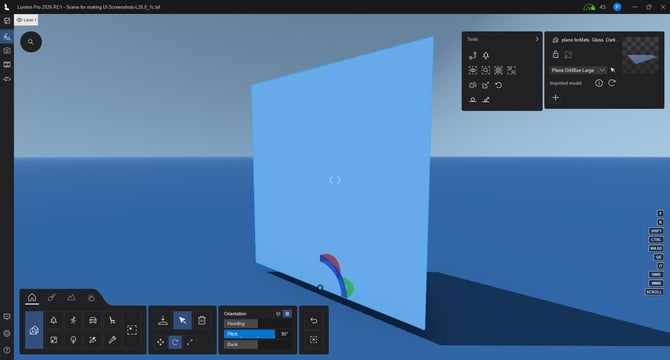The width and height of the screenshot is (670, 360).
Task: Click the scattered-dots selection tool in Tools
Action: pyautogui.click(x=511, y=70)
